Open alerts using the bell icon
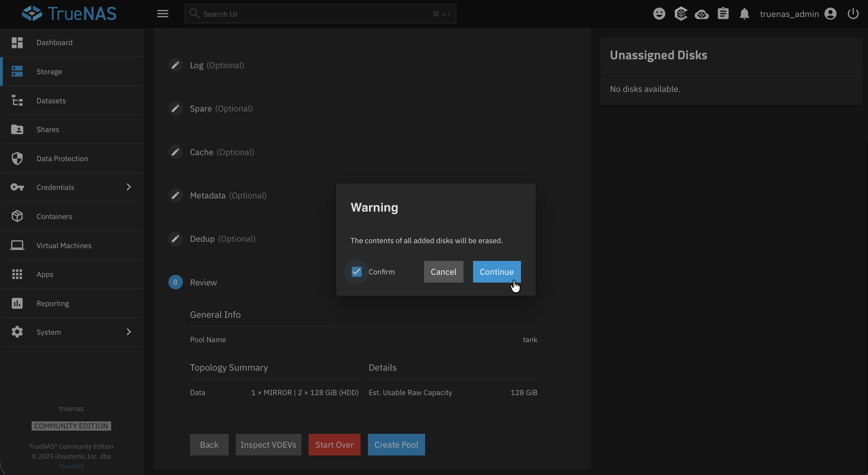This screenshot has width=868, height=475. click(744, 13)
